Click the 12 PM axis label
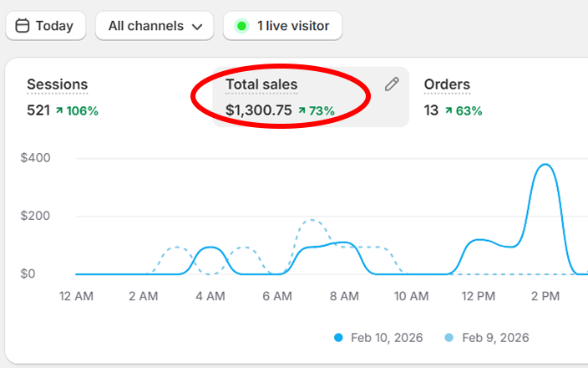Screen dimensions: 588x368 [x=478, y=296]
